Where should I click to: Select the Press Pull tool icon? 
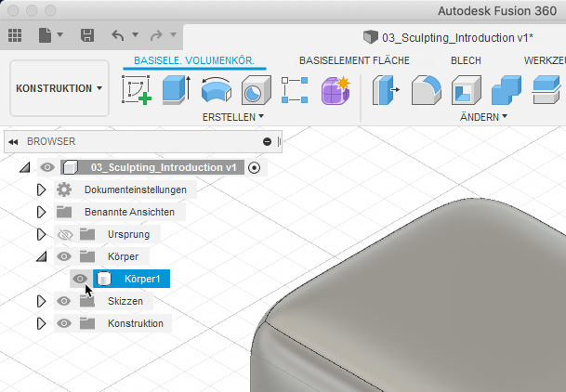(x=386, y=90)
